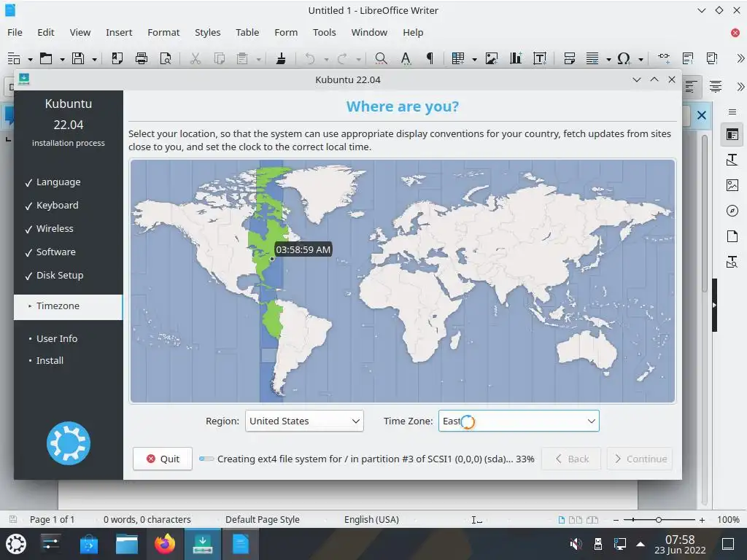Open Firefox from the taskbar

point(165,544)
